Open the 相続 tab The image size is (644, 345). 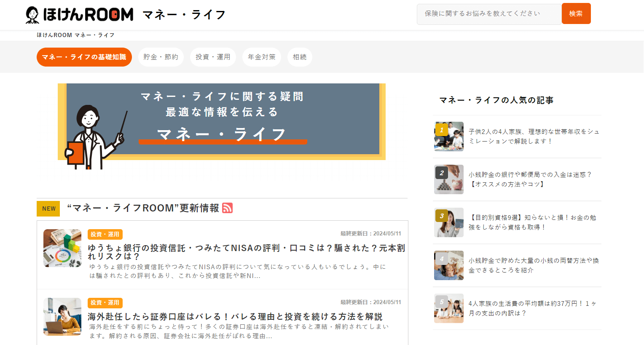300,57
